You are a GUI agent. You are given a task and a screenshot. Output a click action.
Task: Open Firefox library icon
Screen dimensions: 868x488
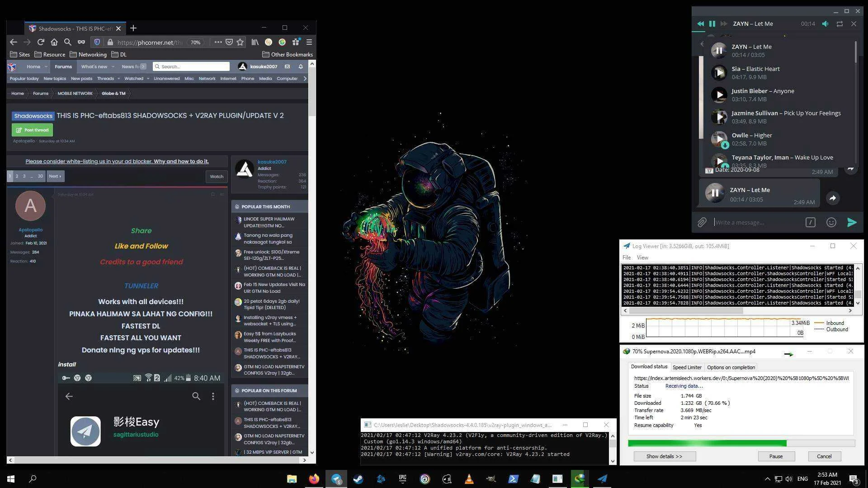pyautogui.click(x=255, y=42)
